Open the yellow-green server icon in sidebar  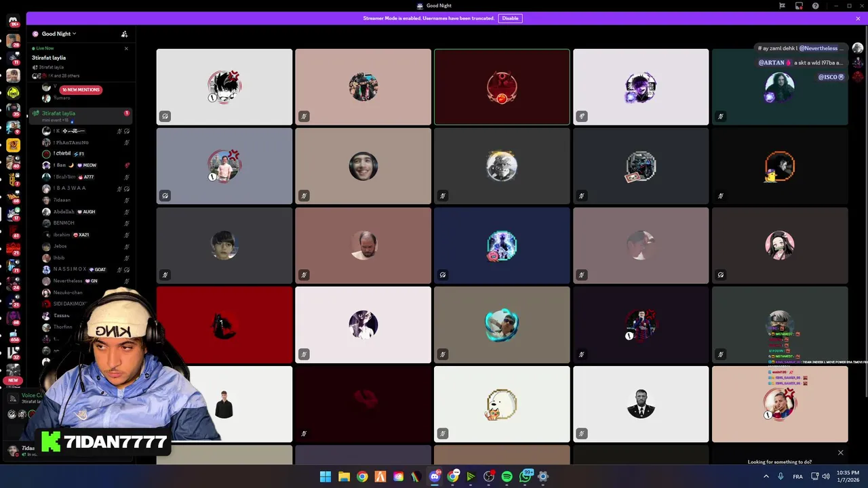click(13, 92)
